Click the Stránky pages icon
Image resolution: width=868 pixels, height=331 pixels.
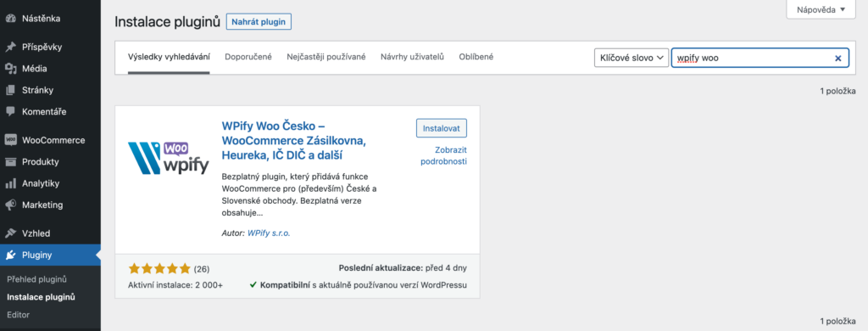pyautogui.click(x=10, y=90)
